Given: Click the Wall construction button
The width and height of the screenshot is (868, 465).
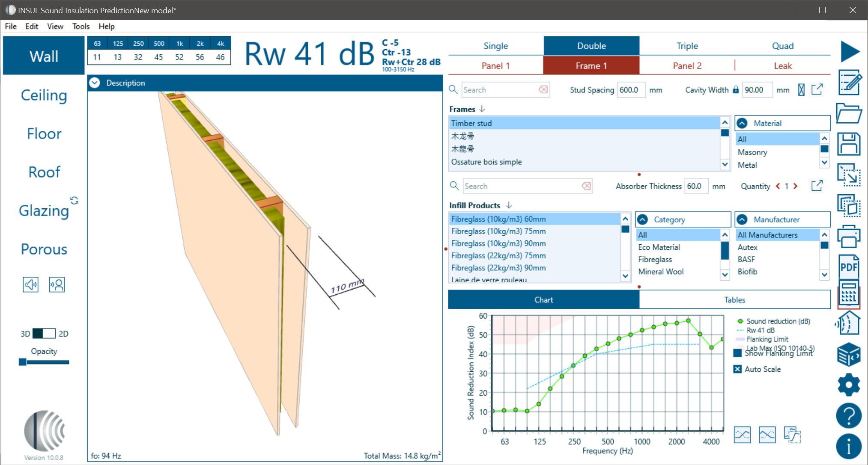Looking at the screenshot, I should (x=44, y=56).
